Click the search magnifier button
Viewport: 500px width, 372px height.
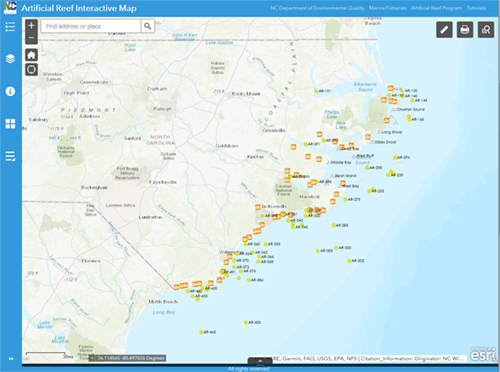147,26
